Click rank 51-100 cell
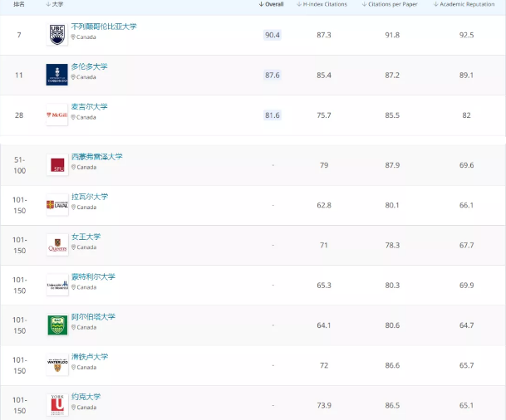The height and width of the screenshot is (420, 506). [x=20, y=165]
